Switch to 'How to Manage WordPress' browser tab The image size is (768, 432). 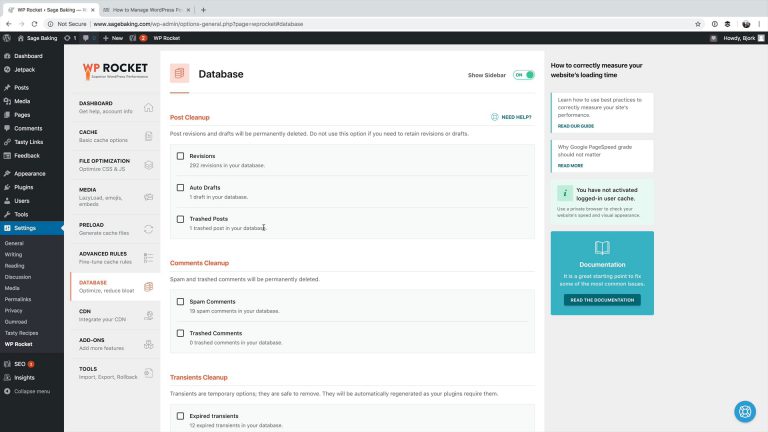click(147, 10)
